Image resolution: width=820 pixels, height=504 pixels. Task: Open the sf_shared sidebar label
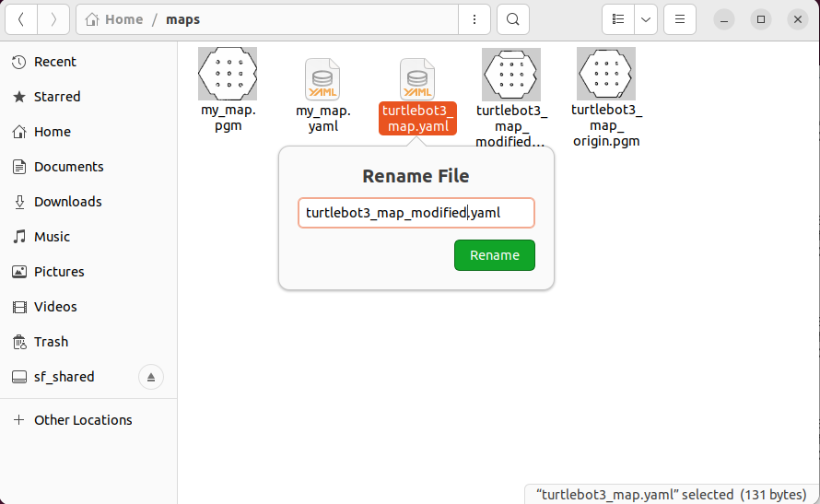tap(64, 377)
